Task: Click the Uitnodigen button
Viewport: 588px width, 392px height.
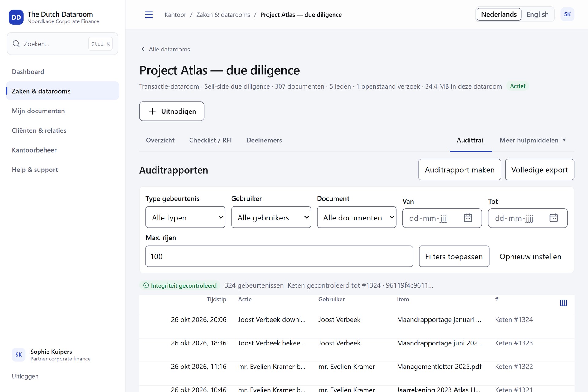Action: pos(171,111)
